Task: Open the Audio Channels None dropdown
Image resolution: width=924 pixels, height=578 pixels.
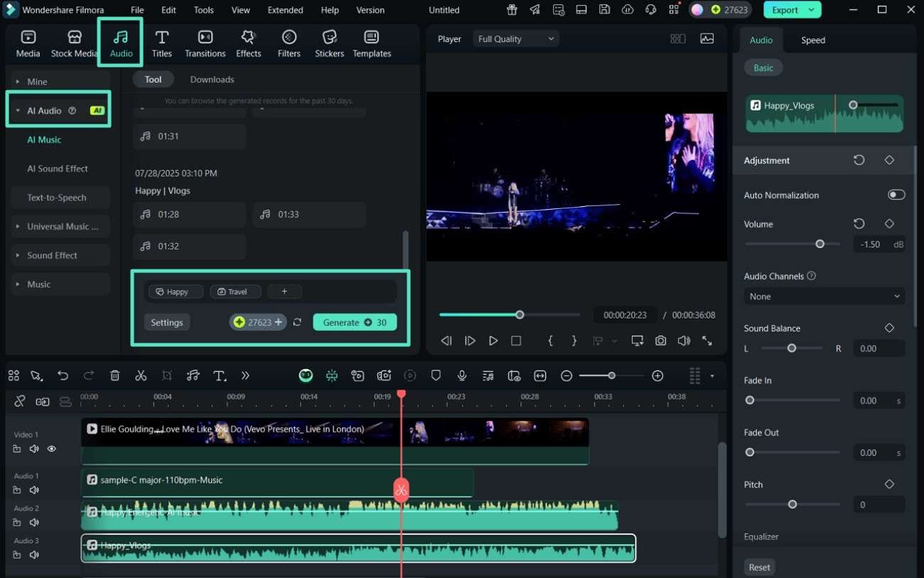Action: (x=824, y=296)
